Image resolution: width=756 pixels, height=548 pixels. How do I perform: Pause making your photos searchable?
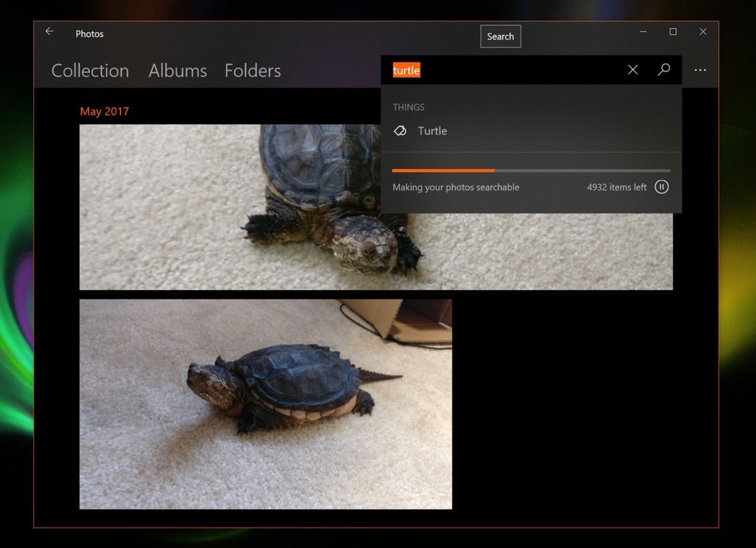coord(661,187)
